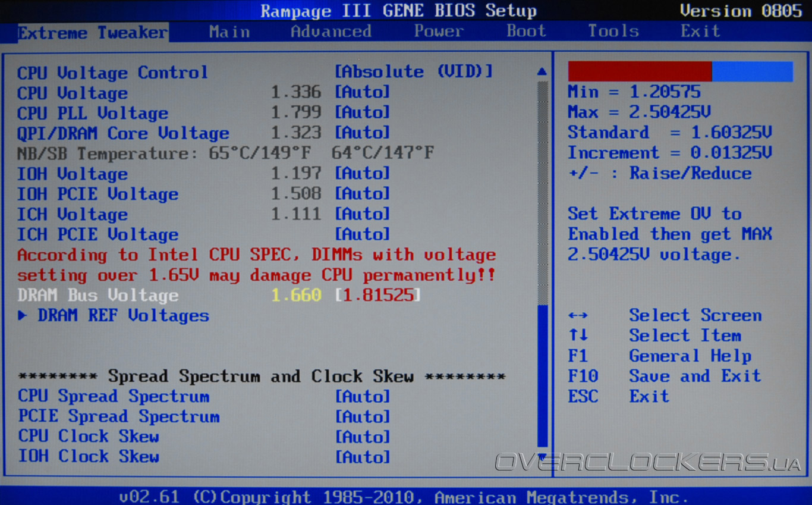812x505 pixels.
Task: Select the "CPU Clock Skew" label
Action: (x=89, y=437)
